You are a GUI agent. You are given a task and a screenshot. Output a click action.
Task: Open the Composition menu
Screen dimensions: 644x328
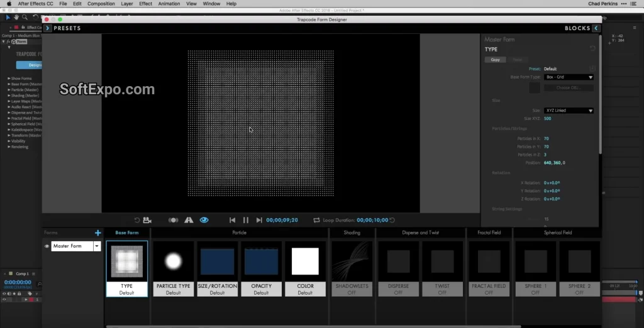(101, 4)
